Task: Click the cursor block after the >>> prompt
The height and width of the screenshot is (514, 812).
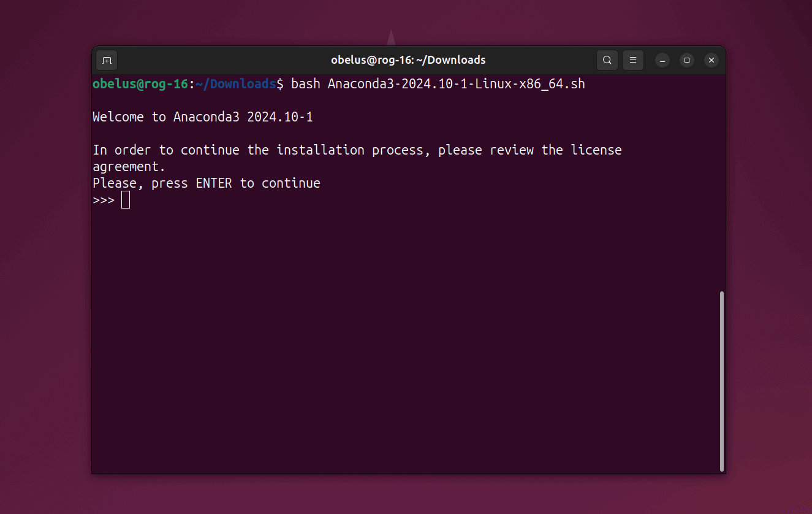Action: point(126,200)
